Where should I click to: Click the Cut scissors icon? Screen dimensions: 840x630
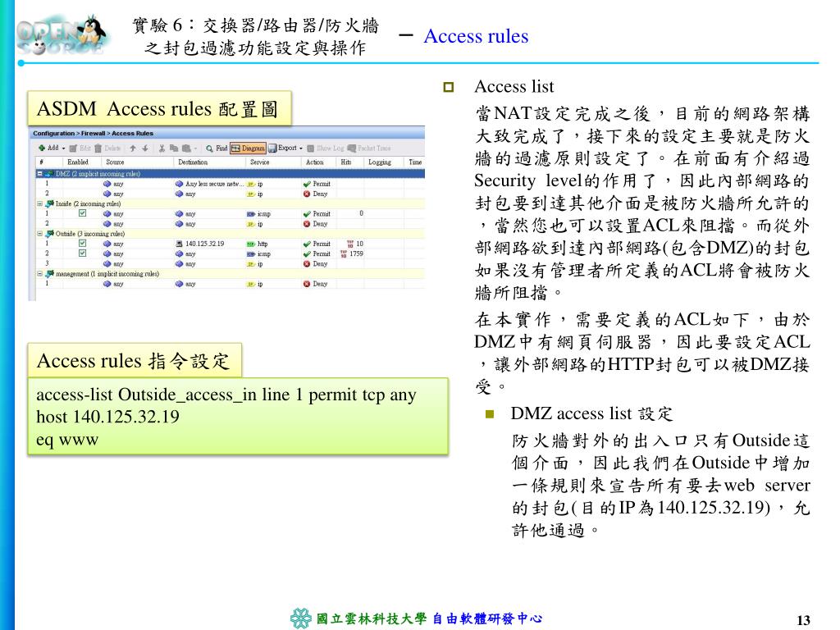[162, 148]
